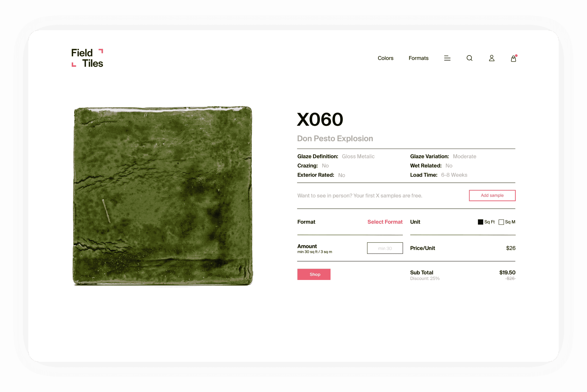
Task: Click the Discount: 25% text
Action: tap(424, 278)
